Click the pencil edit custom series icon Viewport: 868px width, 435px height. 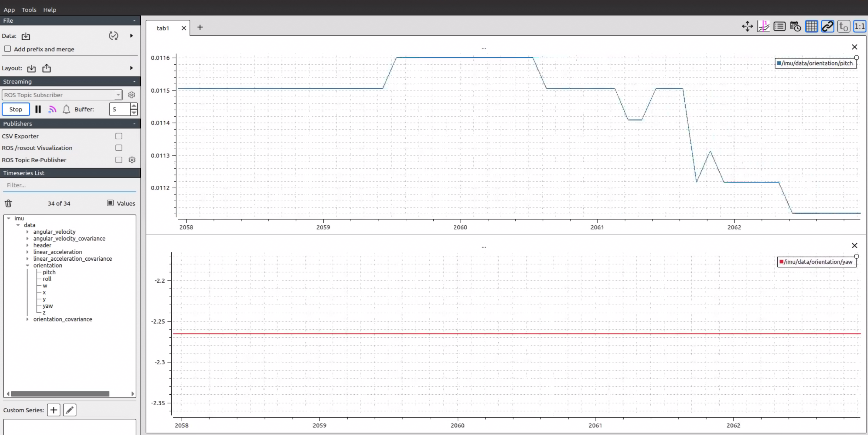pyautogui.click(x=70, y=410)
